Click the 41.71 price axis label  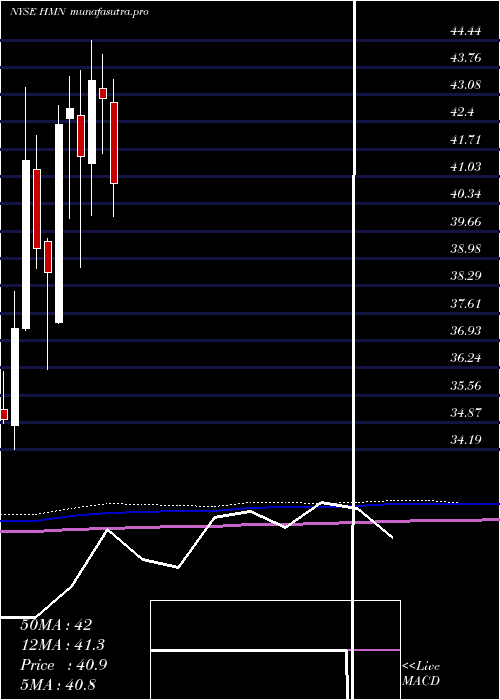pyautogui.click(x=466, y=140)
